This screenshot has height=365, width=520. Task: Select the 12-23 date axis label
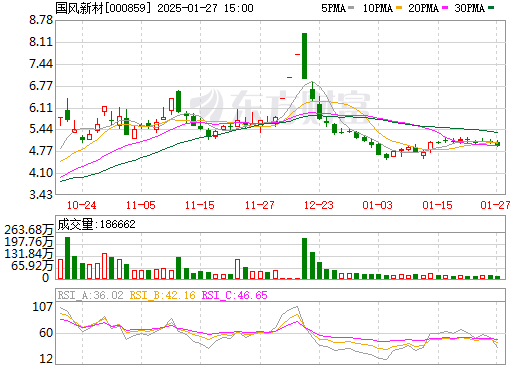(319, 205)
